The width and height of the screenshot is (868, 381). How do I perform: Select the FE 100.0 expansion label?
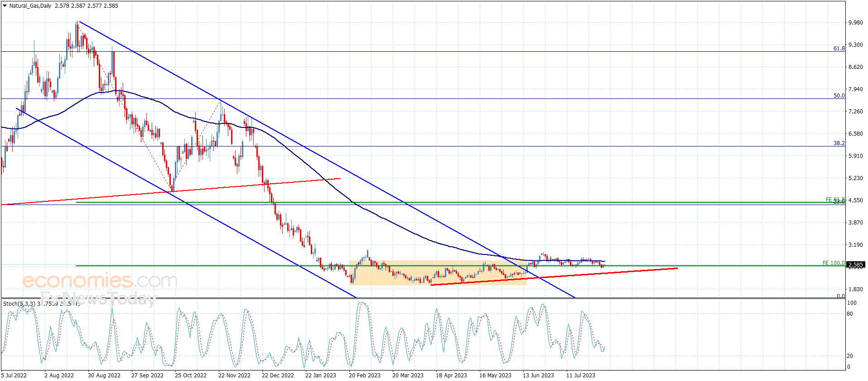pyautogui.click(x=834, y=263)
